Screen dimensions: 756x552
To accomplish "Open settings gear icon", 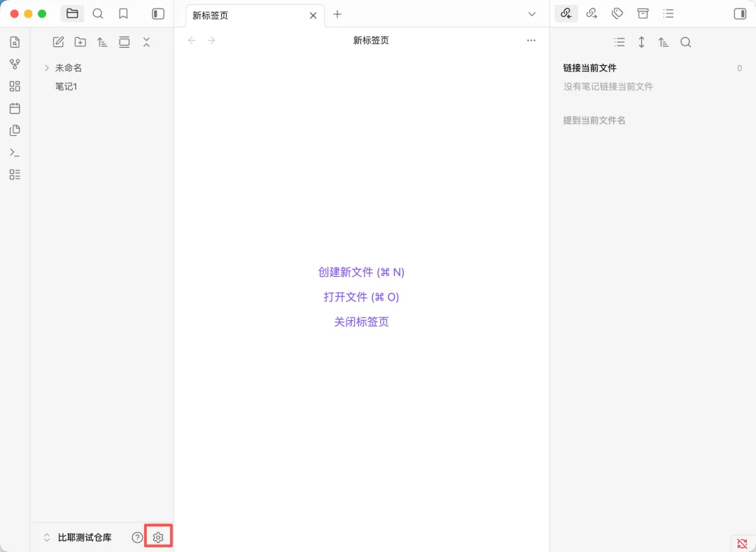I will (x=158, y=537).
